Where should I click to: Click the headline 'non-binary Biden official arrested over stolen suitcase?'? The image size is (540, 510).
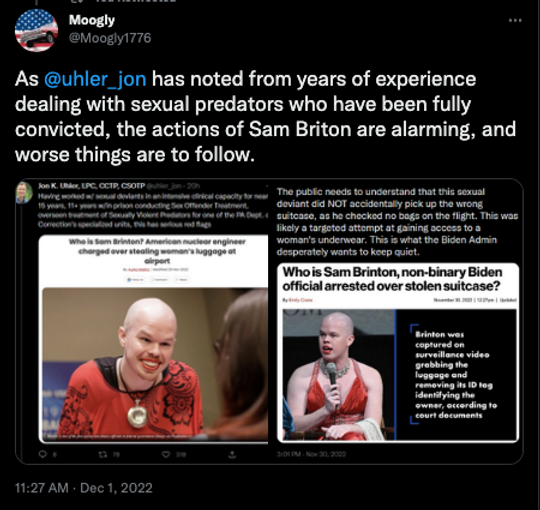[392, 279]
